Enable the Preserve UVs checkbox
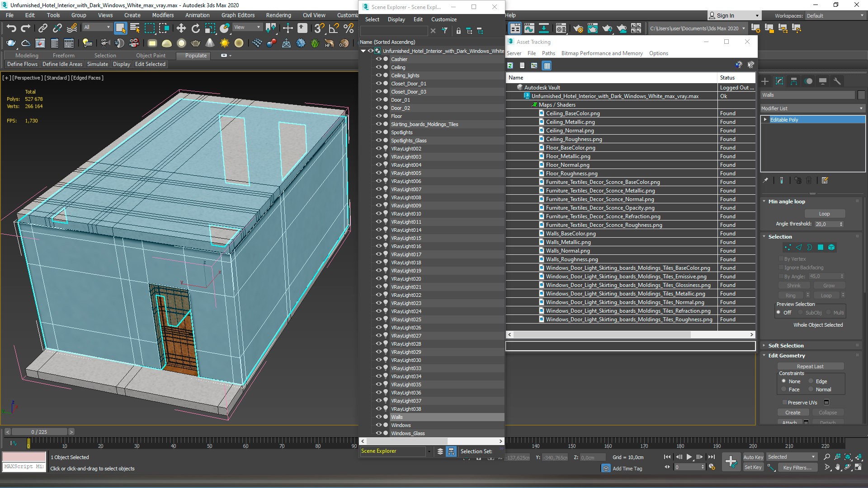Viewport: 868px width, 488px height. tap(784, 402)
